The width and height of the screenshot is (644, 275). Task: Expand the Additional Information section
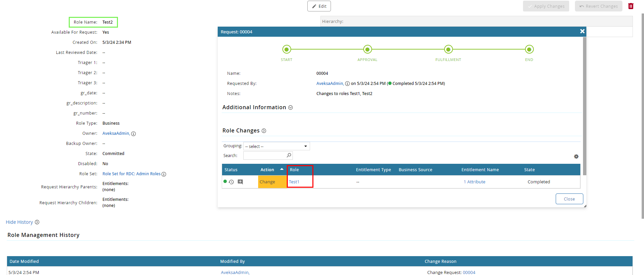[290, 108]
